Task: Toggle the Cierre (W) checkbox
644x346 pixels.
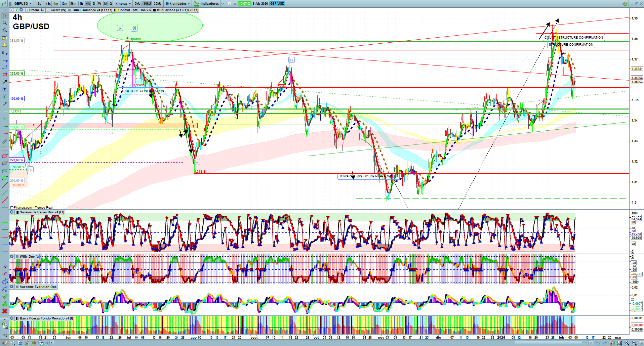Action: 48,10
